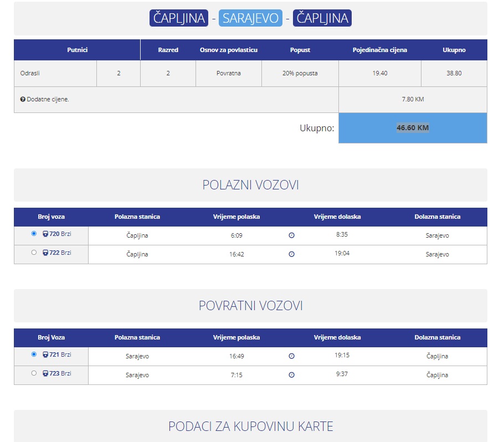The height and width of the screenshot is (442, 504).
Task: Select the radio button for train 720
Action: [x=34, y=234]
